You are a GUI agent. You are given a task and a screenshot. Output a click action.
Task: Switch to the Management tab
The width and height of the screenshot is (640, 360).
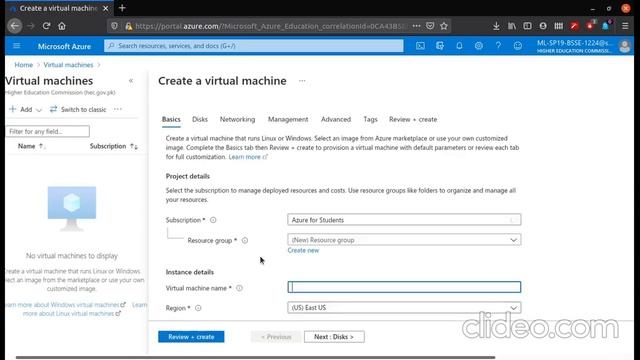(288, 119)
